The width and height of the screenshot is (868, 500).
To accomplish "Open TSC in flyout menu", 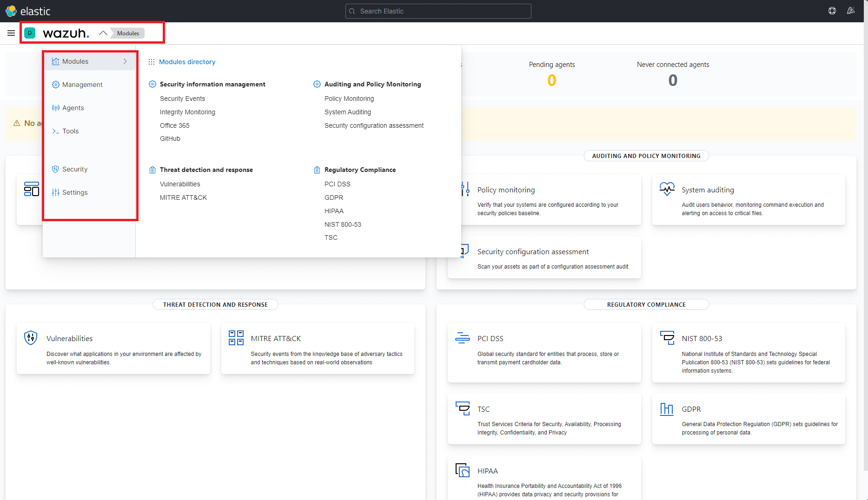I will 331,237.
